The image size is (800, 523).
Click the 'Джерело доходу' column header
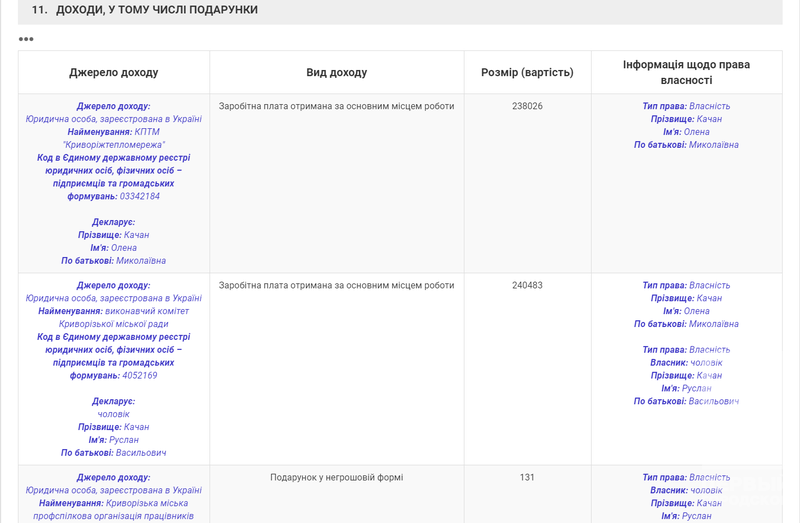pos(113,73)
